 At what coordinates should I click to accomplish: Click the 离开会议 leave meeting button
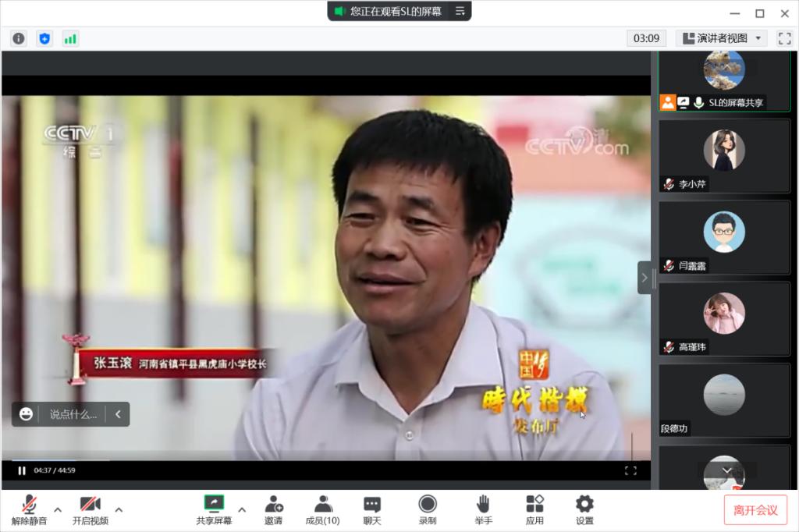[755, 510]
